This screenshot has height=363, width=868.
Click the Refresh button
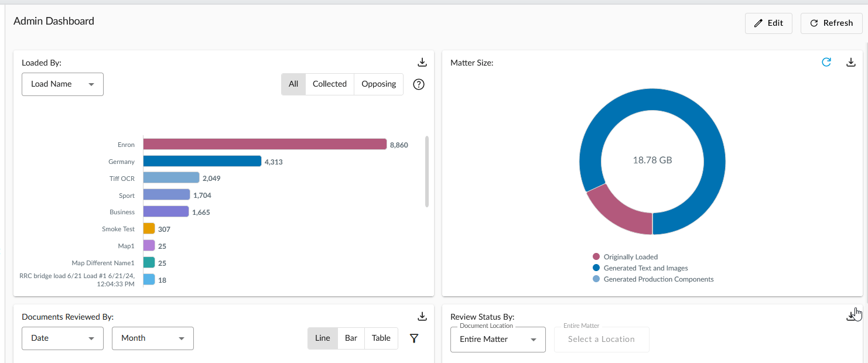tap(831, 23)
